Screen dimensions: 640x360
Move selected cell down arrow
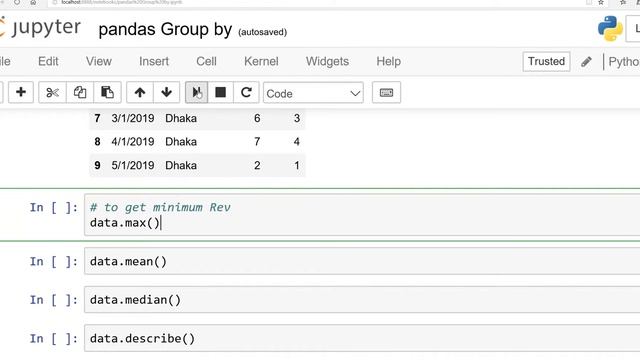coord(167,92)
